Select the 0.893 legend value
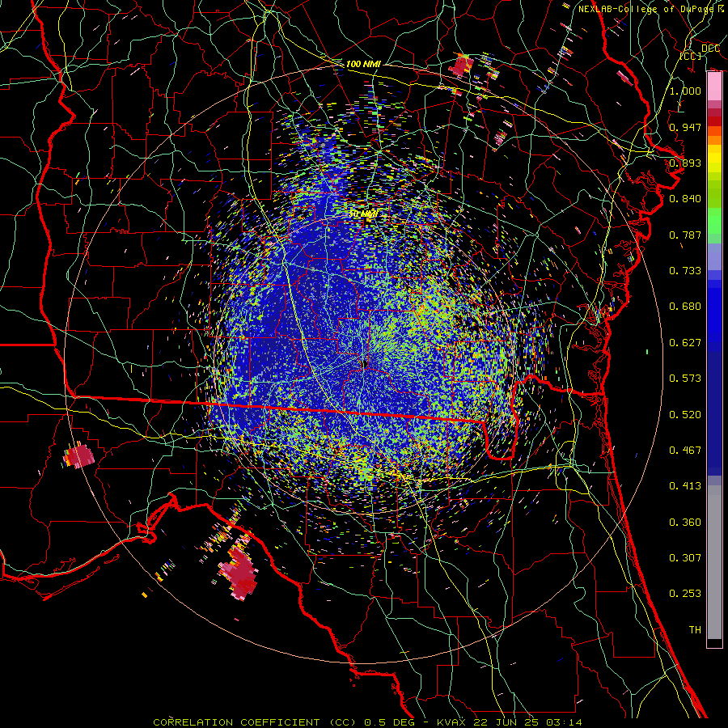 (x=685, y=163)
